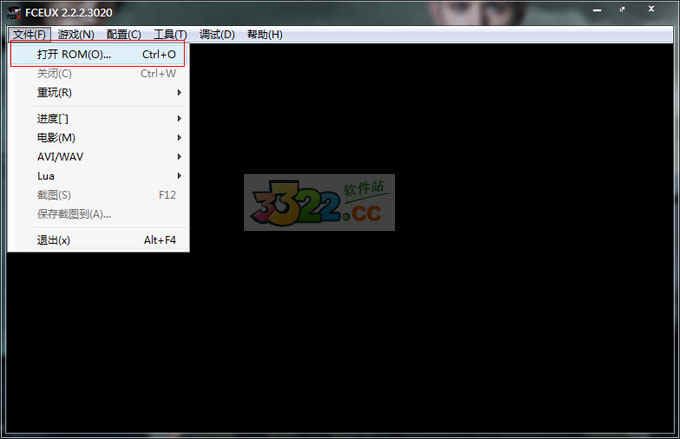This screenshot has width=680, height=439.
Task: Open the 游戏(N) menu
Action: tap(76, 34)
